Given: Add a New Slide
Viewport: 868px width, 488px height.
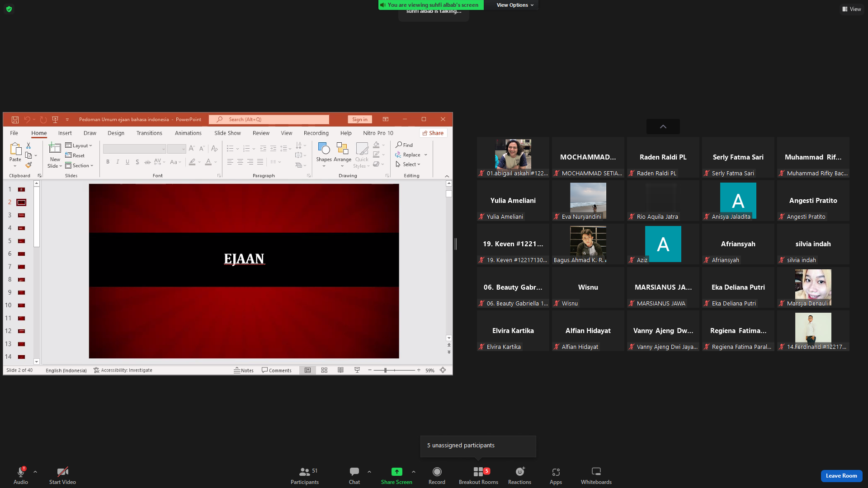Looking at the screenshot, I should (x=55, y=155).
